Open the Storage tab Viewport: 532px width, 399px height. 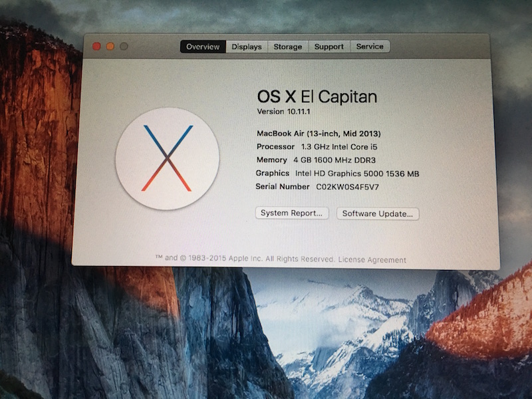(288, 47)
